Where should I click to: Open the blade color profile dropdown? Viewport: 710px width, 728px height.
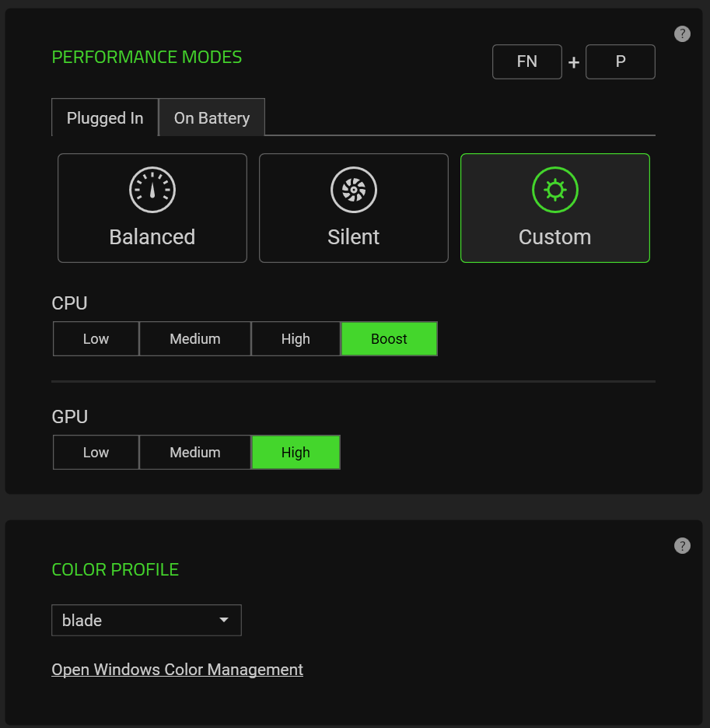[x=146, y=621]
